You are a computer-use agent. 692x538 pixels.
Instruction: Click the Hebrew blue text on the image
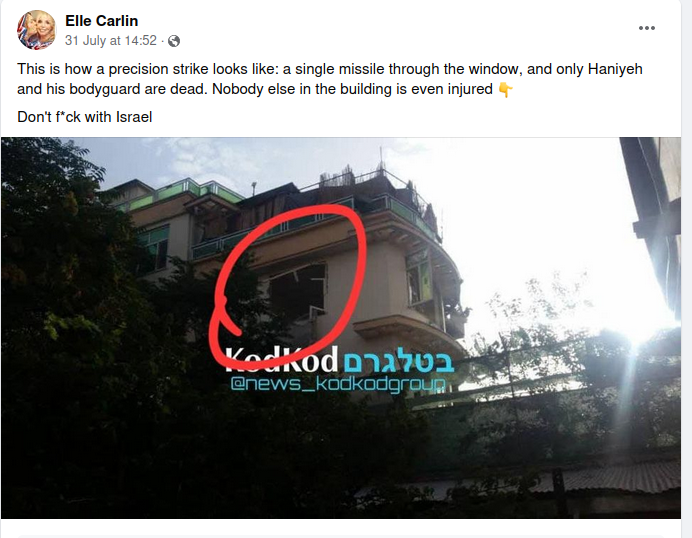pos(399,362)
